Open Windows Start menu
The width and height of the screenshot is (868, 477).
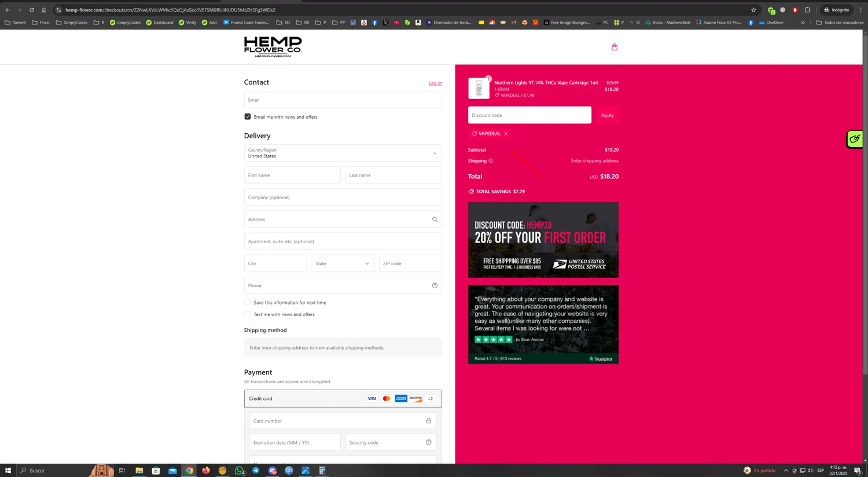tap(8, 471)
